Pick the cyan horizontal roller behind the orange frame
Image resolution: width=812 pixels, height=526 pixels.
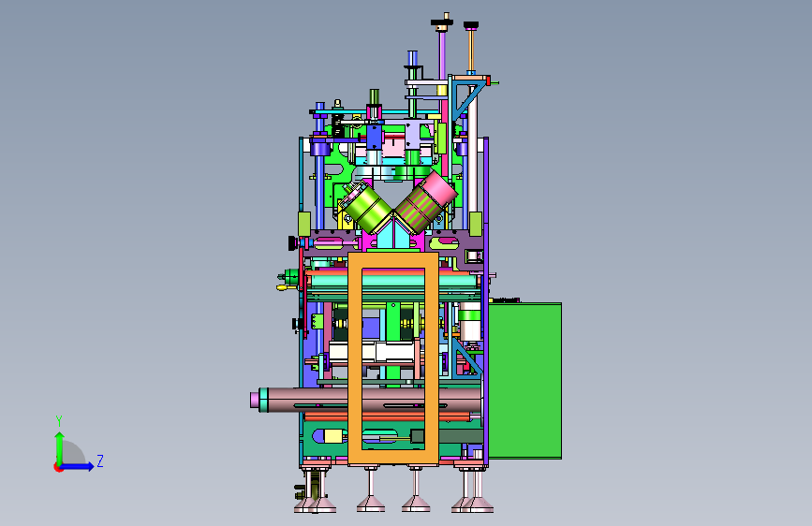pos(393,282)
